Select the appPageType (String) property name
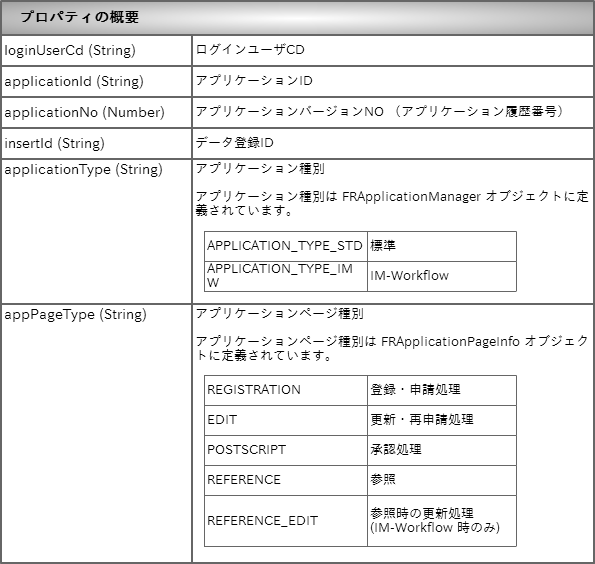 coord(76,315)
